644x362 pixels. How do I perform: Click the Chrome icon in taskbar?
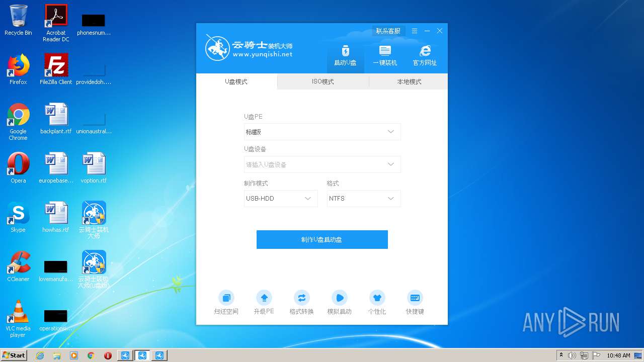click(91, 355)
